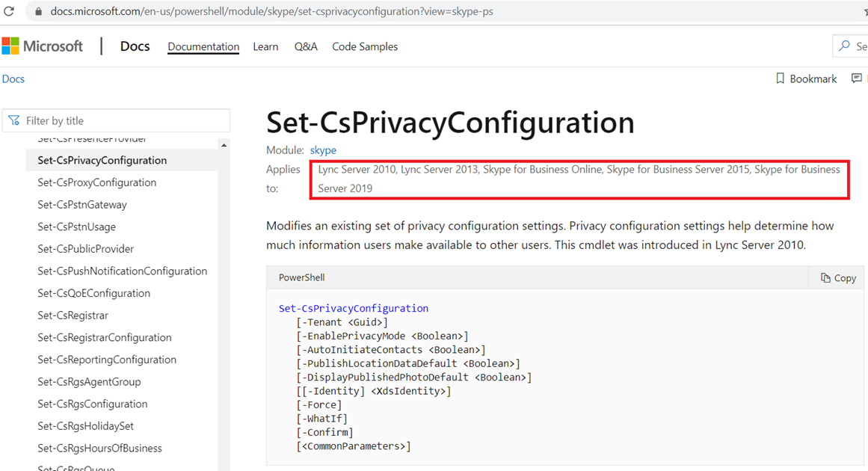Click the [-Force] parameter line
Screen dimensions: 868x471
click(x=318, y=405)
